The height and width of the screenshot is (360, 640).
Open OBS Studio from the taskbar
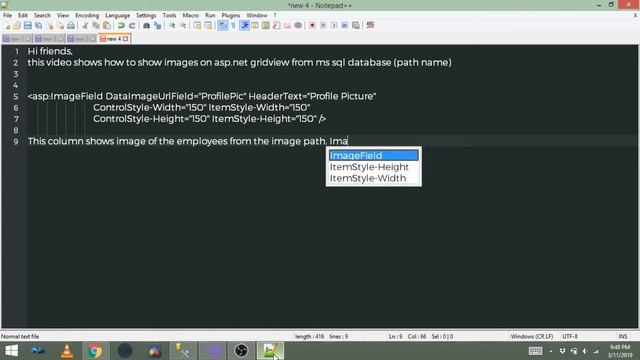point(241,351)
